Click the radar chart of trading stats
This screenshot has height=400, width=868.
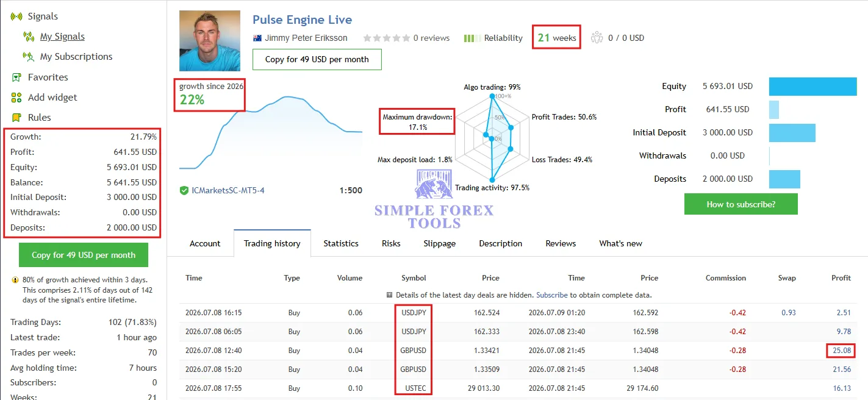tap(492, 139)
